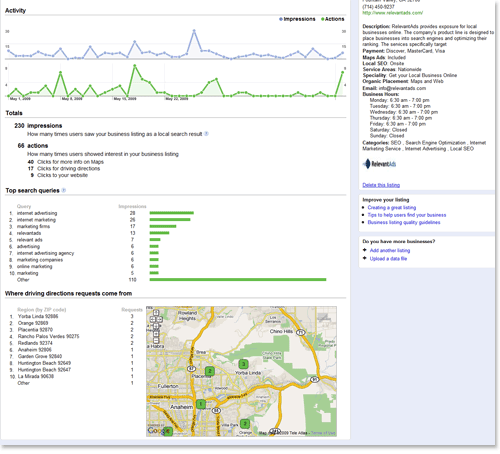Image resolution: width=500 pixels, height=454 pixels.
Task: Click plus icon beside Add another listing
Action: click(365, 250)
